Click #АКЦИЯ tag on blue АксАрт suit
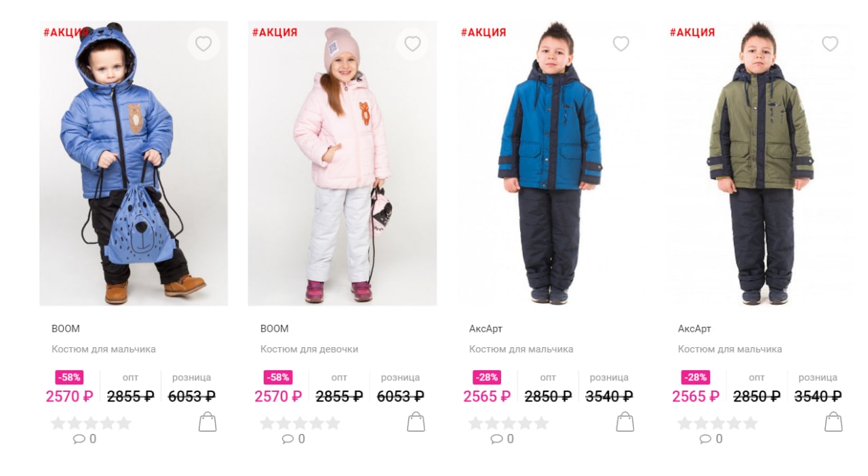This screenshot has height=476, width=868. 484,32
